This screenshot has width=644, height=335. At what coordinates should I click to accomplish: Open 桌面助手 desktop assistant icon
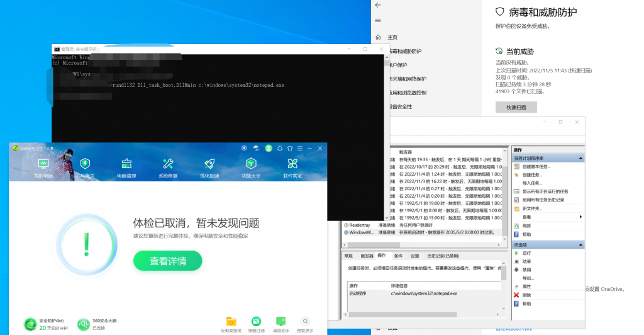coord(281,324)
